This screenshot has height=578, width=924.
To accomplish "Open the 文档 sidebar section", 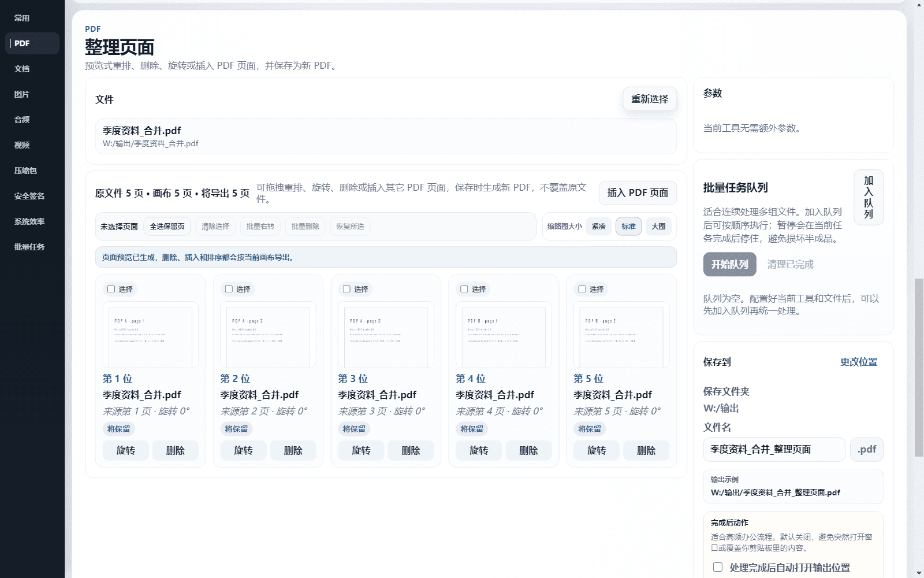I will pyautogui.click(x=32, y=69).
